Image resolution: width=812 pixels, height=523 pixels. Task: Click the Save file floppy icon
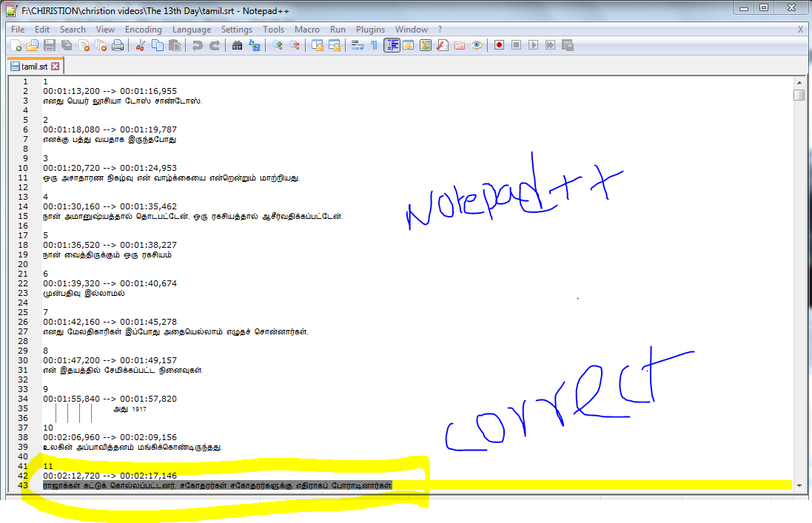click(x=50, y=46)
